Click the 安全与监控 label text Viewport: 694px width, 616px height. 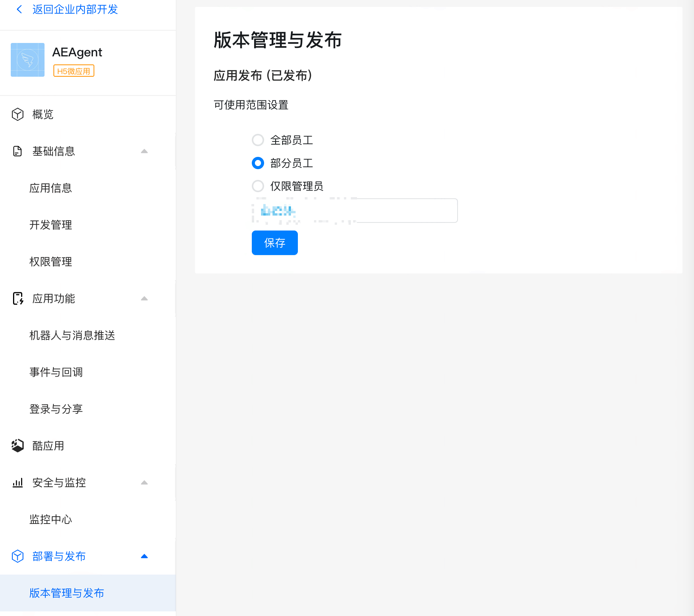point(59,483)
